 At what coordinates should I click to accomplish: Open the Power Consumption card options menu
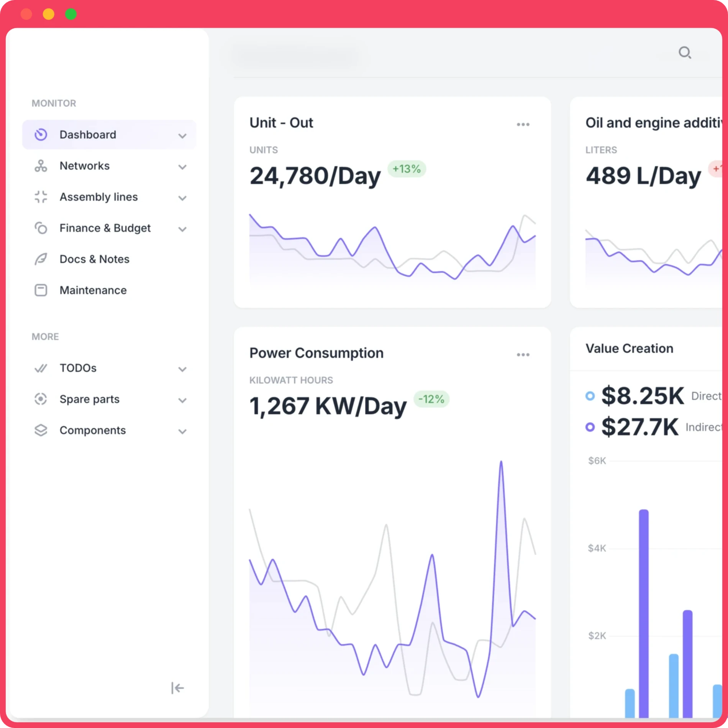pos(523,355)
